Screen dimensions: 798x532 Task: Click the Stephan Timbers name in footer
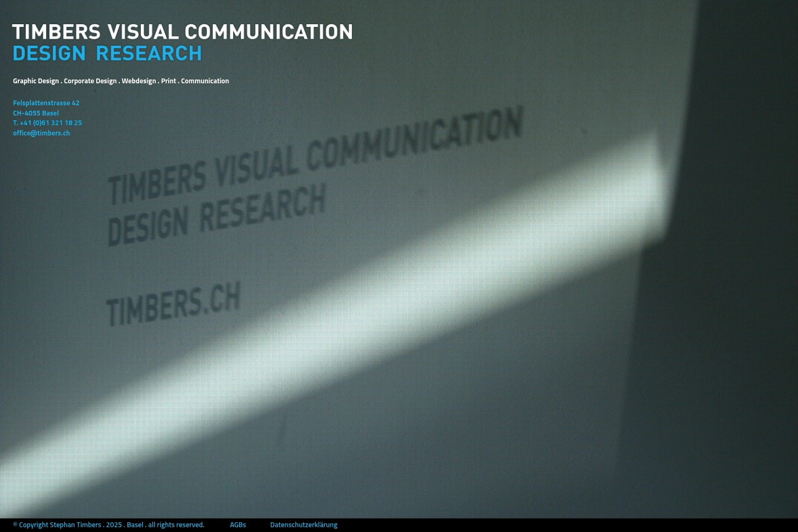click(75, 524)
